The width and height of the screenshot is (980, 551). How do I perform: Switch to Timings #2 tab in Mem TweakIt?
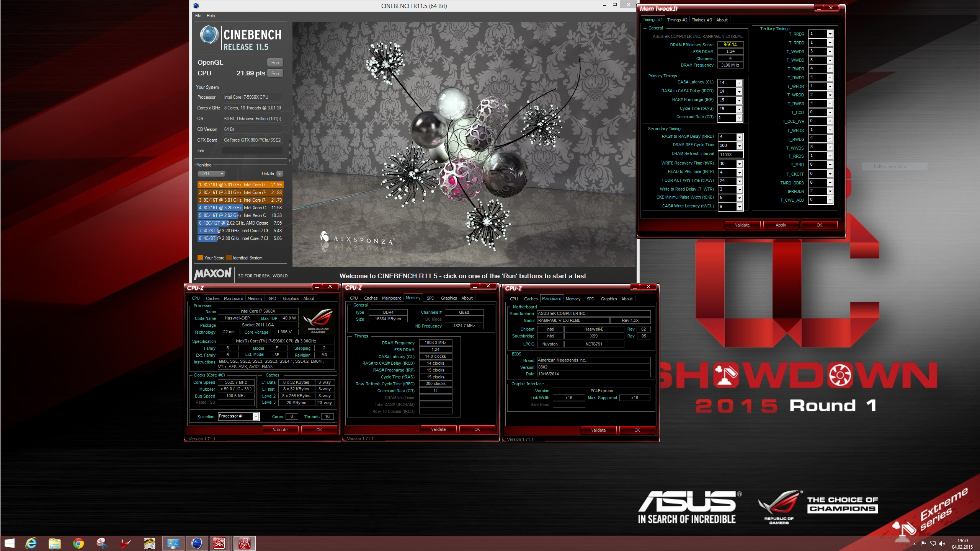click(677, 20)
